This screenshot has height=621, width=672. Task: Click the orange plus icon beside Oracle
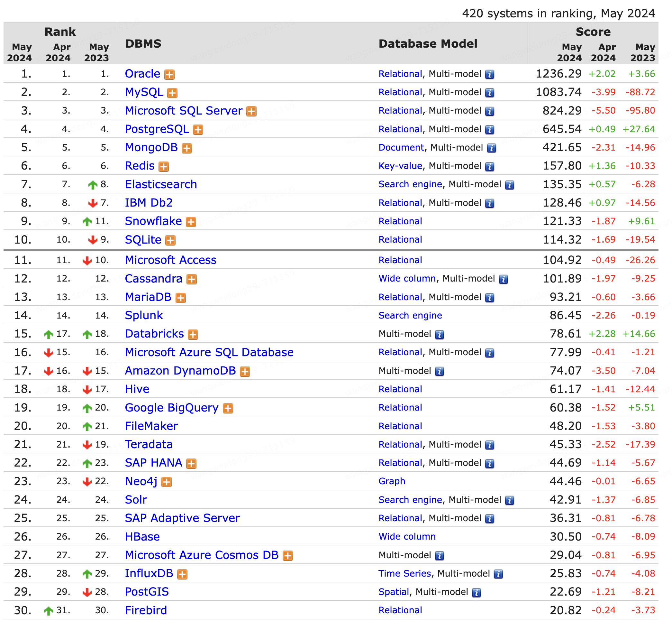pos(169,75)
